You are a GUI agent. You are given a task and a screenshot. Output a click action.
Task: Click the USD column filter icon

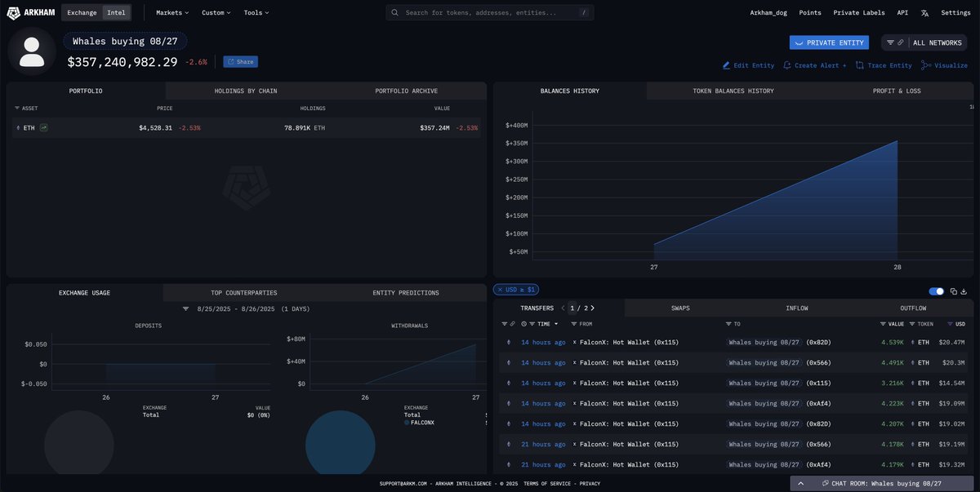pyautogui.click(x=949, y=324)
